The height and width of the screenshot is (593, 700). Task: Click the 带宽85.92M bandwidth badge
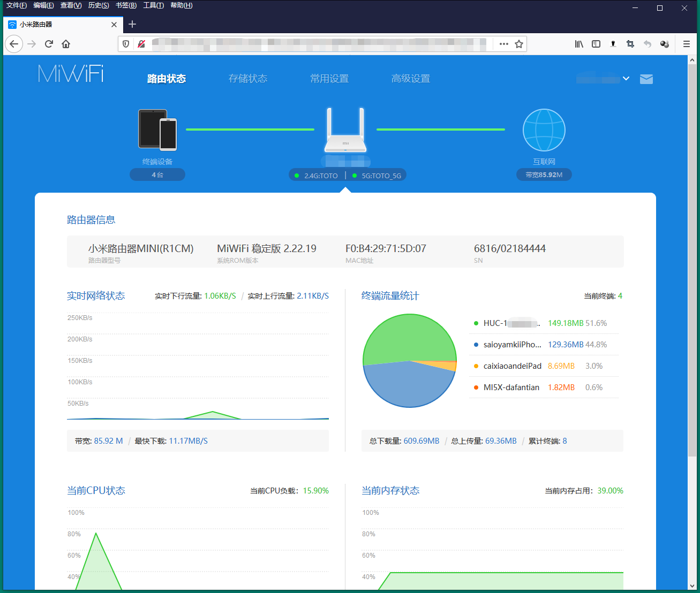tap(544, 174)
